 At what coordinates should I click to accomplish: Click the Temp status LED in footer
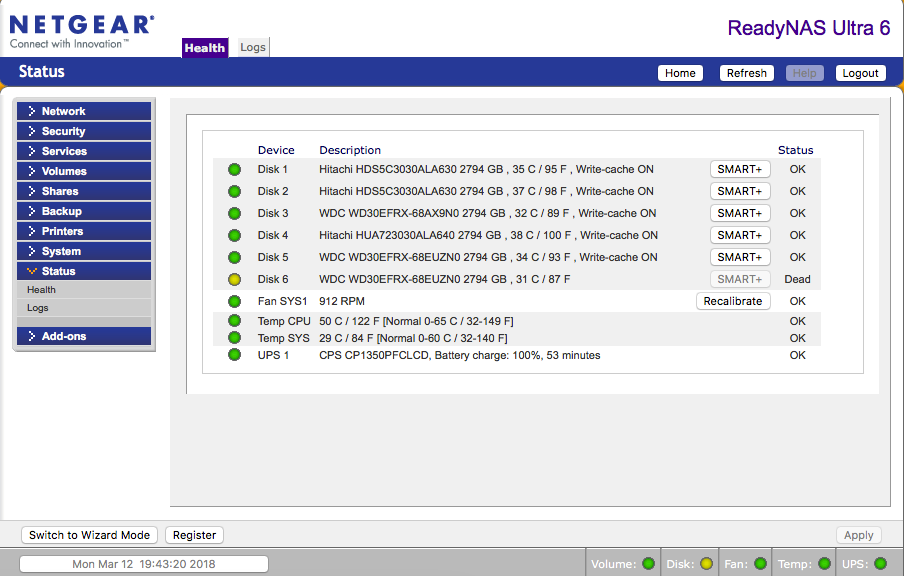pyautogui.click(x=824, y=563)
